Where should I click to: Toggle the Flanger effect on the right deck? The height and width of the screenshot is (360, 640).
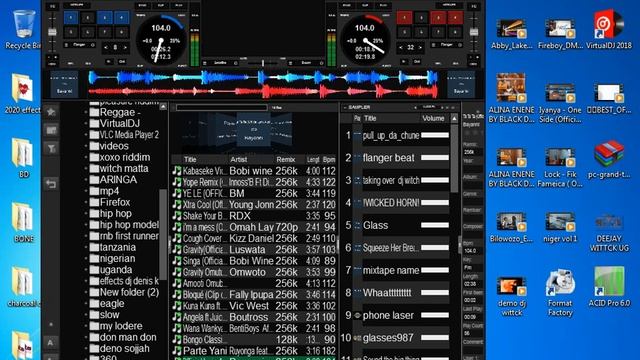pyautogui.click(x=447, y=45)
